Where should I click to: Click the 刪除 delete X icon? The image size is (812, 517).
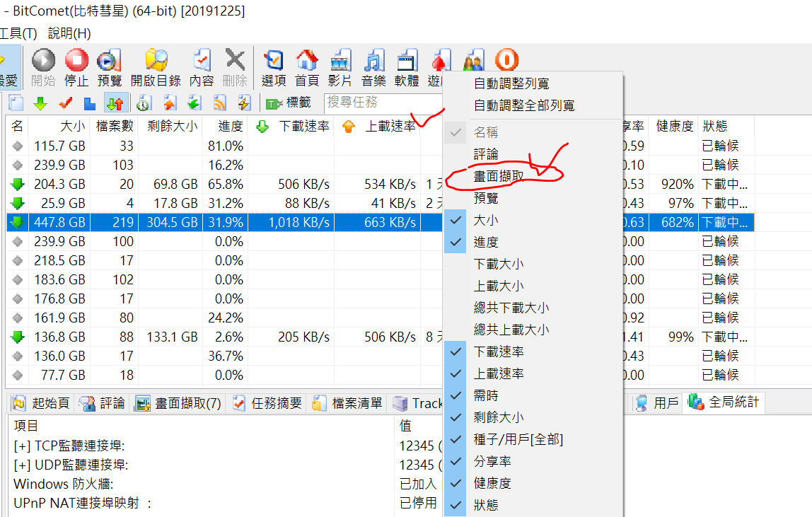click(x=235, y=67)
